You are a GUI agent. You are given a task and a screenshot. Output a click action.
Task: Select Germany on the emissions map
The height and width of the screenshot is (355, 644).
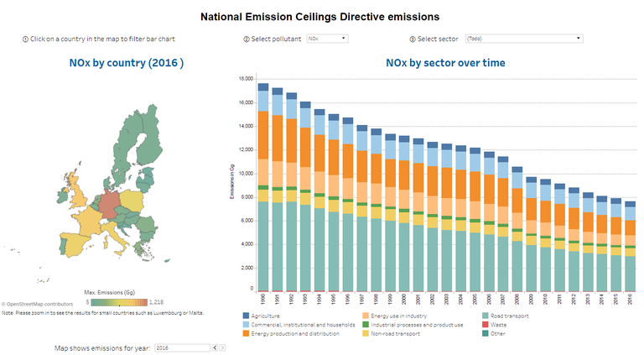click(x=109, y=204)
